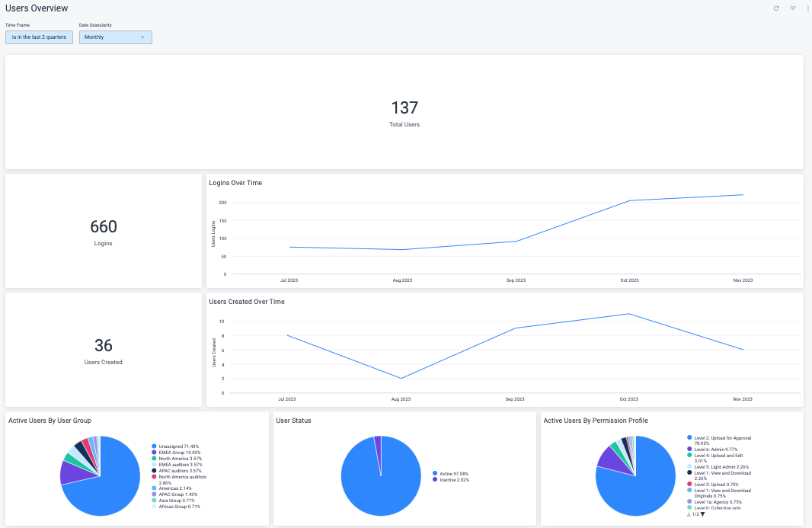
Task: Click the previous legend page arrow
Action: (689, 514)
